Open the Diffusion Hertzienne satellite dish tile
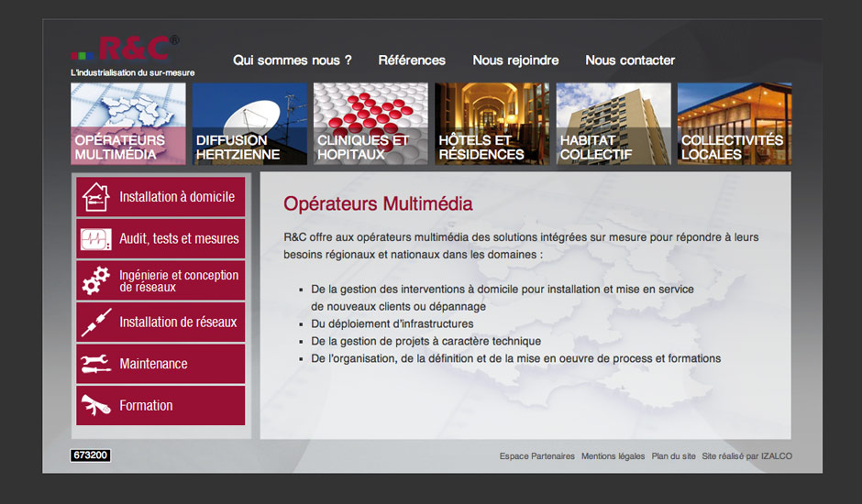 (249, 124)
